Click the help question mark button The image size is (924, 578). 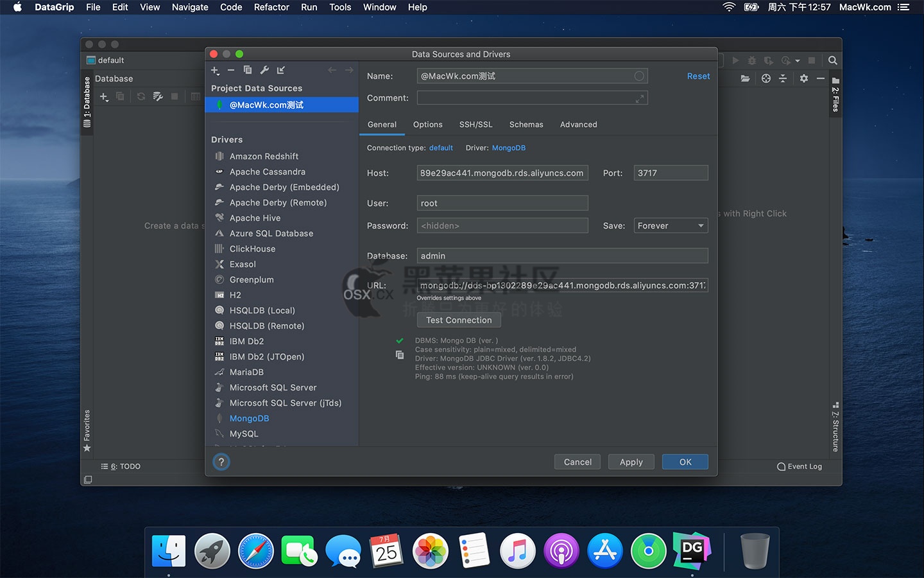tap(221, 462)
